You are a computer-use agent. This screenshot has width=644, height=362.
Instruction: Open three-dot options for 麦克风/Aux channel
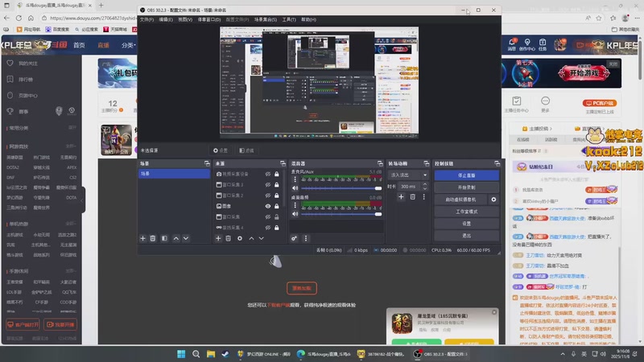295,179
